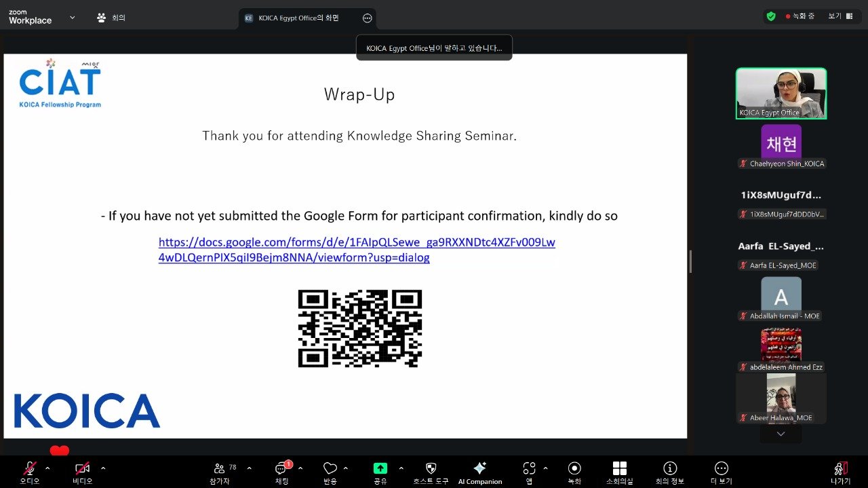Open the chat (채팅) panel icon
Screen dimensions: 868x488
[281, 469]
